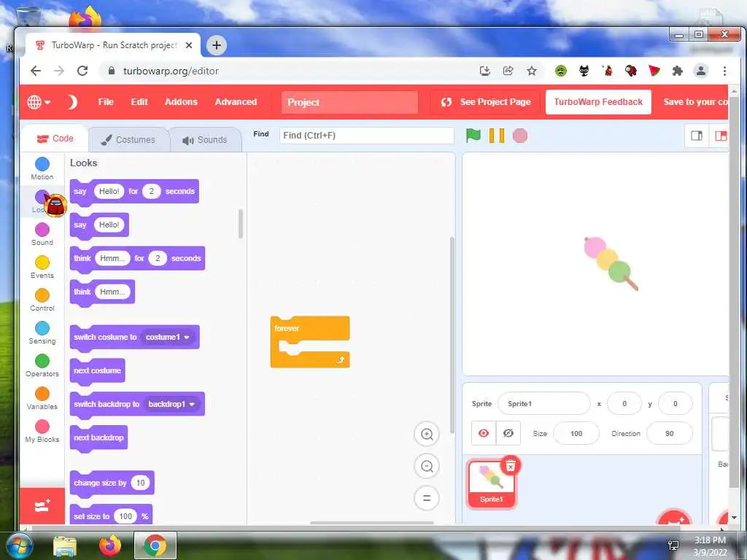Viewport: 747px width, 560px height.
Task: Stop the project with the red stop icon
Action: point(519,136)
